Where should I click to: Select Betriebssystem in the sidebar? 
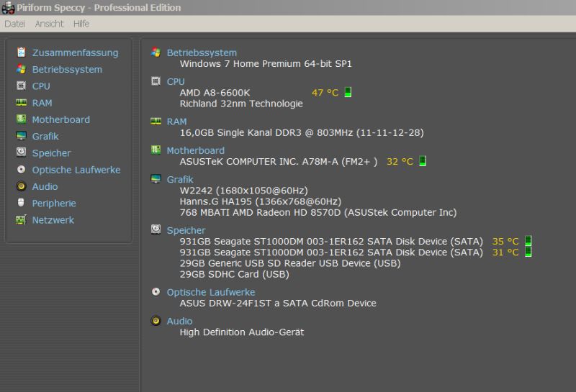click(x=67, y=69)
